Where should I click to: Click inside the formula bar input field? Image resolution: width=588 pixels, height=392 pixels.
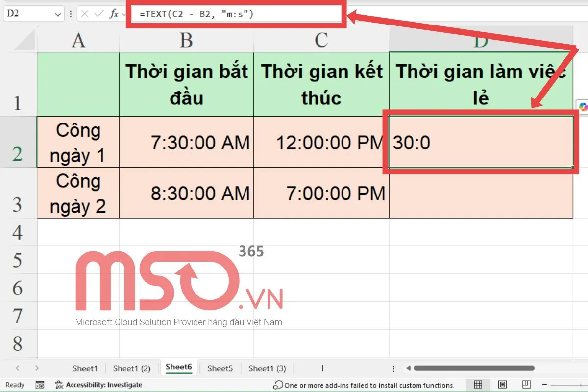[x=220, y=13]
